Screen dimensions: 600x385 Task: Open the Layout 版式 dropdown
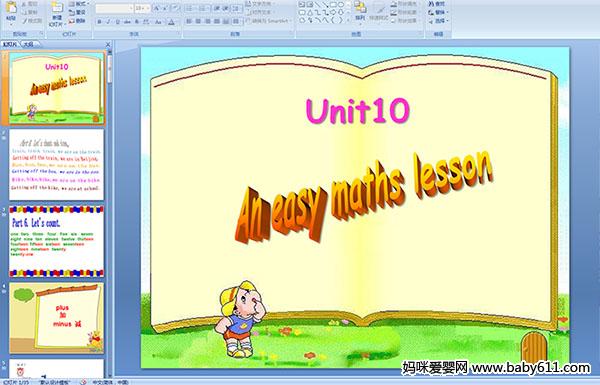click(78, 4)
